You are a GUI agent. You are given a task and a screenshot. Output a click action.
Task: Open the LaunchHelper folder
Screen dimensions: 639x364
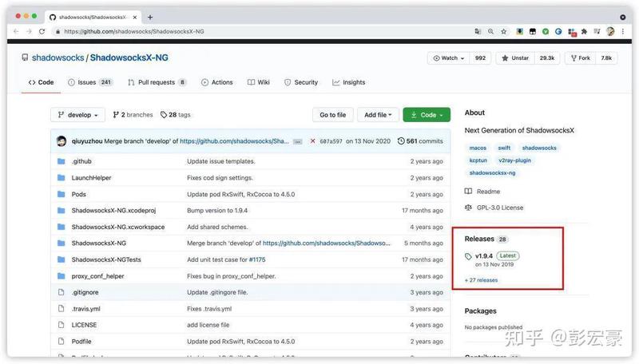click(91, 178)
